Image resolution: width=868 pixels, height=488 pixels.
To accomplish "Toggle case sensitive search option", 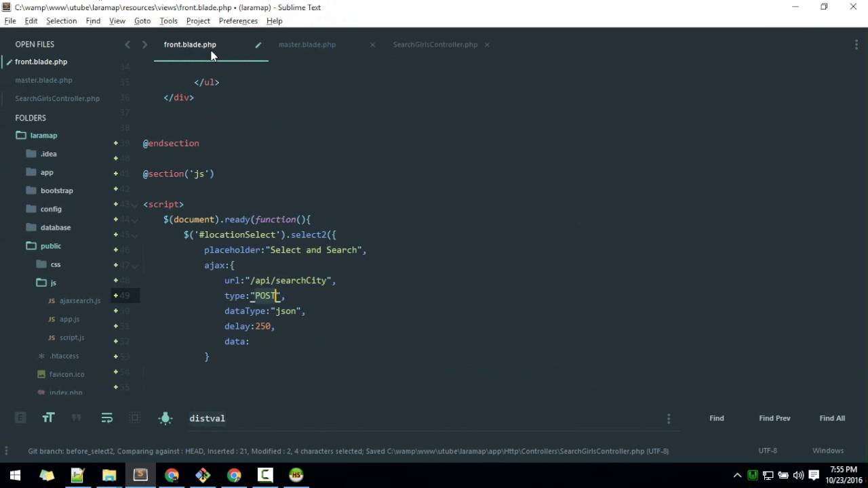I will pyautogui.click(x=48, y=418).
